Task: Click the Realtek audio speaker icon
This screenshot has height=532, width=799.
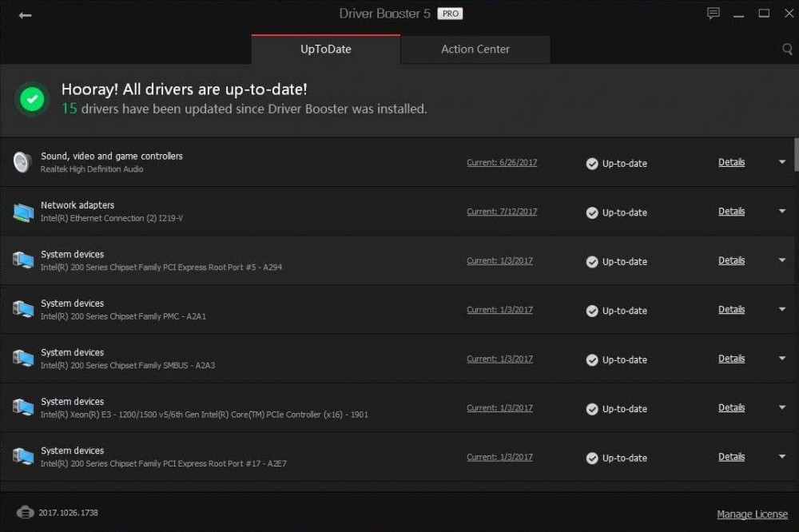Action: click(22, 162)
